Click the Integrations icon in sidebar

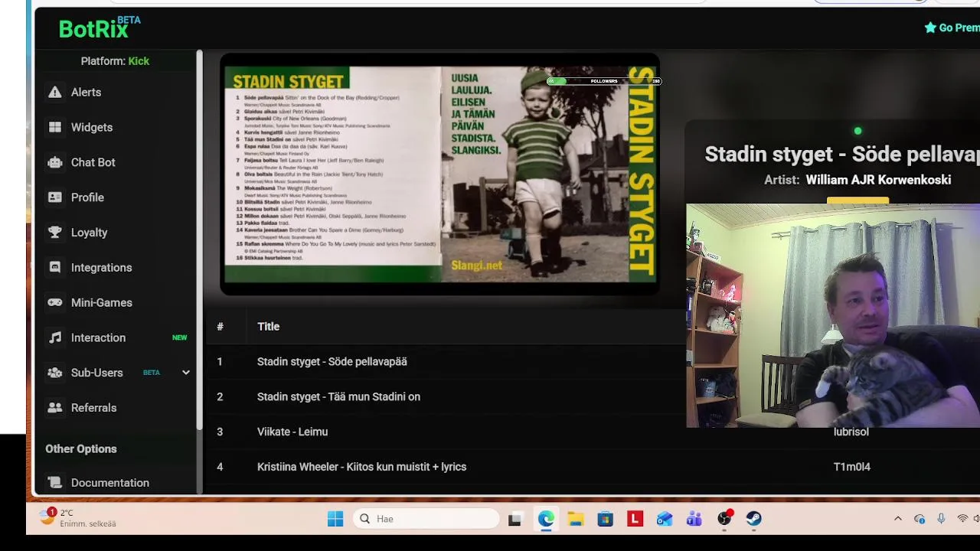(54, 268)
